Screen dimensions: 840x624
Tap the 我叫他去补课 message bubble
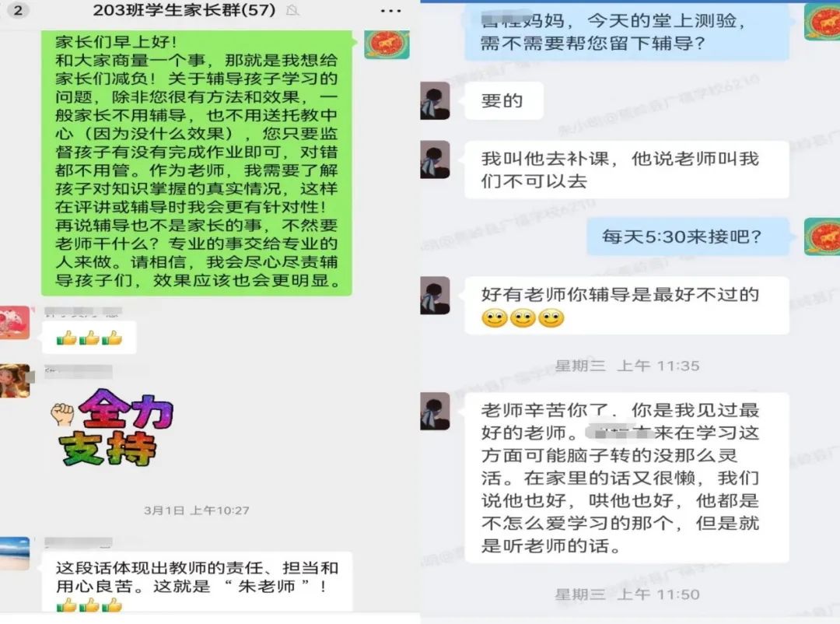[x=626, y=170]
